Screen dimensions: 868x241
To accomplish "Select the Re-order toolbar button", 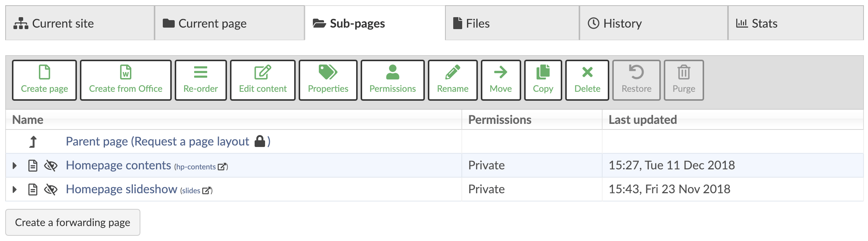I will click(x=200, y=80).
